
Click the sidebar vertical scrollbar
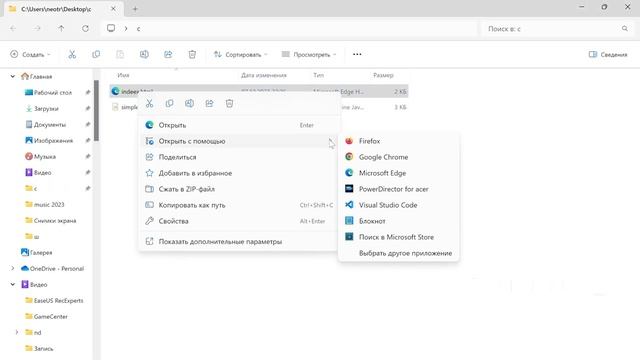tap(96, 111)
